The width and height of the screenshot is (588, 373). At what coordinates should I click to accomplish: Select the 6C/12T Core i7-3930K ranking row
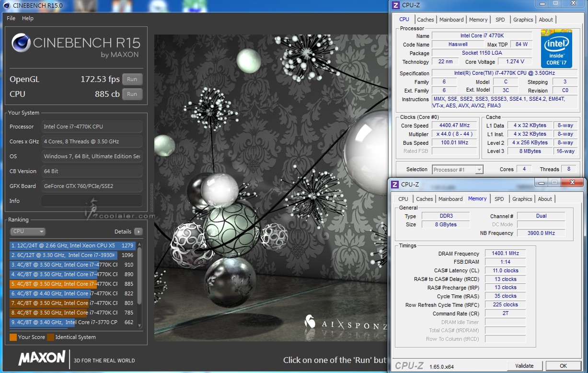(x=72, y=255)
